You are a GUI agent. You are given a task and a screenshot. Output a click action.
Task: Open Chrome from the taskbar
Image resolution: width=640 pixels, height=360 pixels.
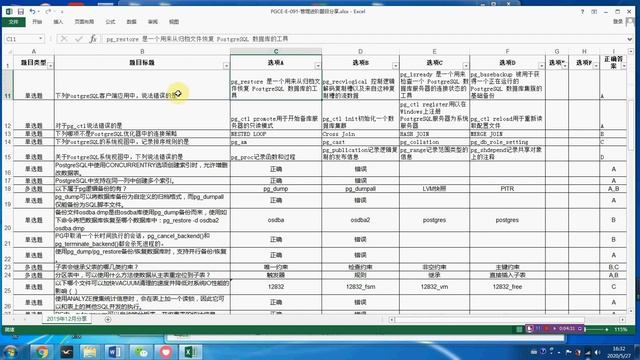point(42,351)
